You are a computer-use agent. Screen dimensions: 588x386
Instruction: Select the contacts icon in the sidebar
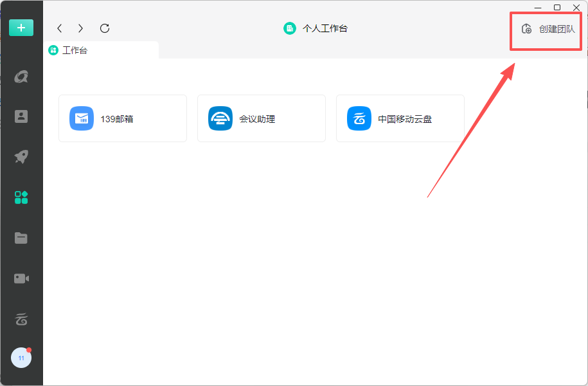(x=21, y=116)
